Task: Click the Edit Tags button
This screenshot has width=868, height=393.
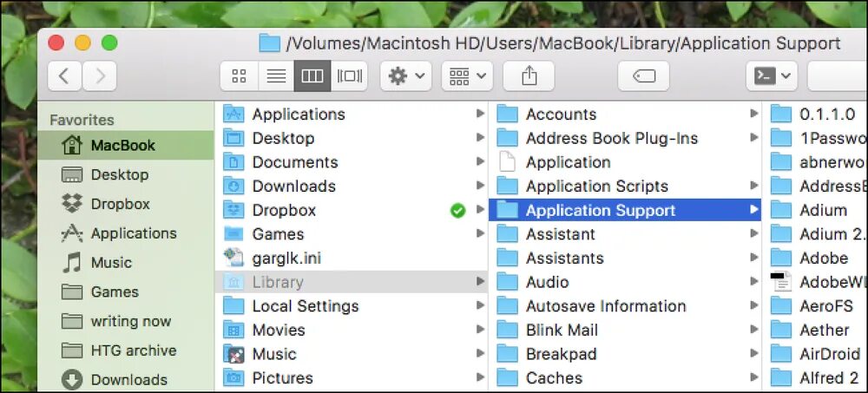Action: pyautogui.click(x=643, y=75)
